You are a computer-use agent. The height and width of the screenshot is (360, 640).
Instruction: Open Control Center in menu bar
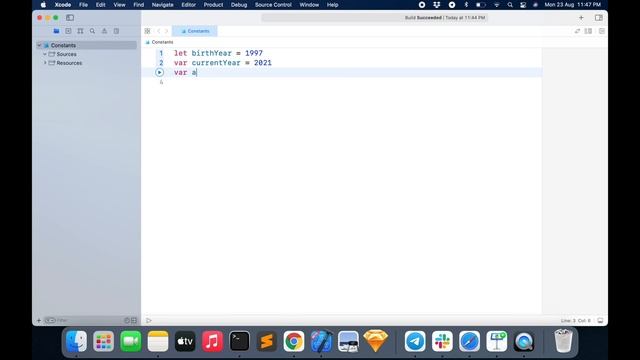523,5
